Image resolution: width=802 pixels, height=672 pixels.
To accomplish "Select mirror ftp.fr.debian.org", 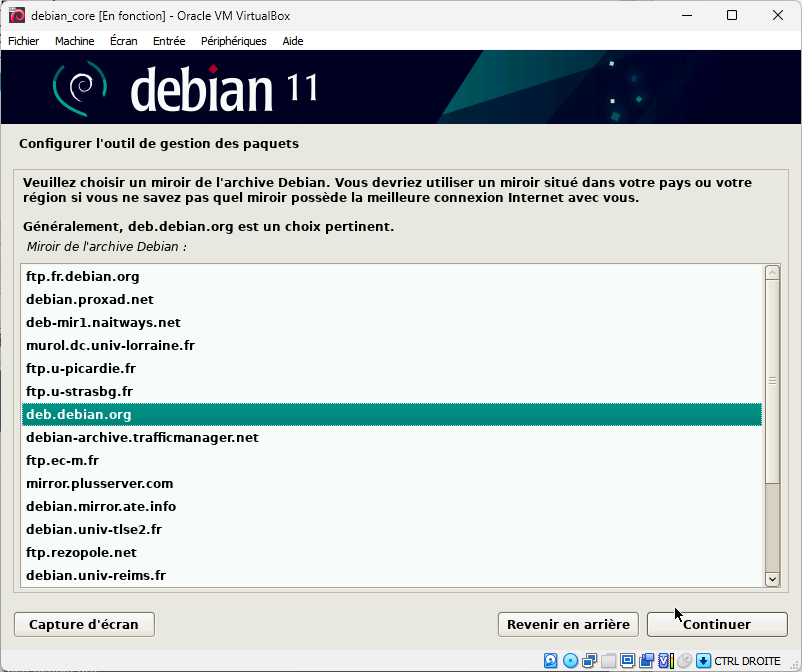I will 392,276.
